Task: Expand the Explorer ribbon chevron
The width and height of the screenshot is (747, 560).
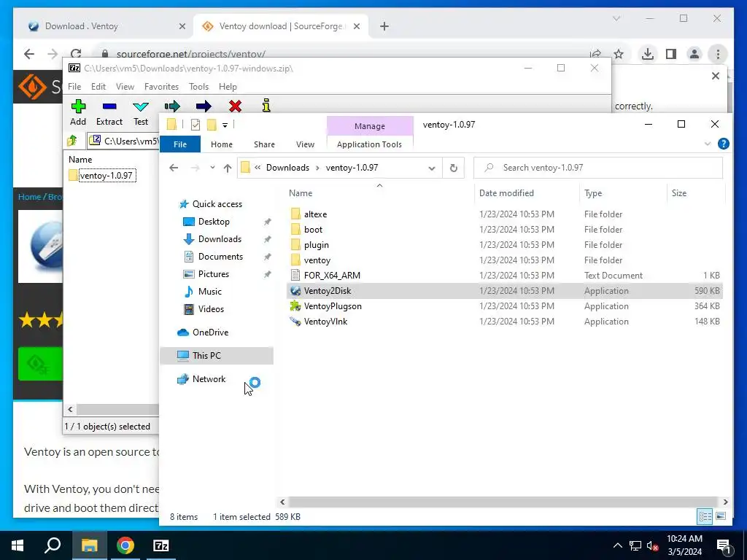Action: click(x=708, y=144)
